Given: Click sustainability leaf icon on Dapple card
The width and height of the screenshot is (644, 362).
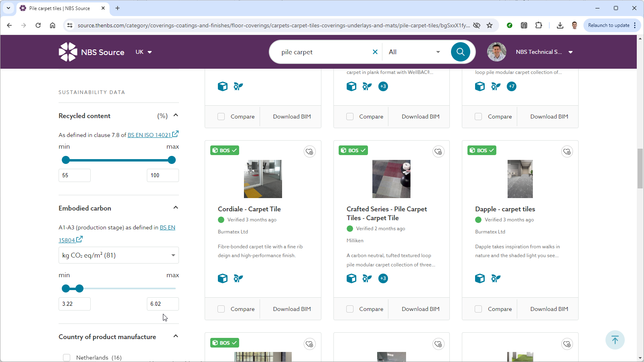Looking at the screenshot, I should [496, 278].
